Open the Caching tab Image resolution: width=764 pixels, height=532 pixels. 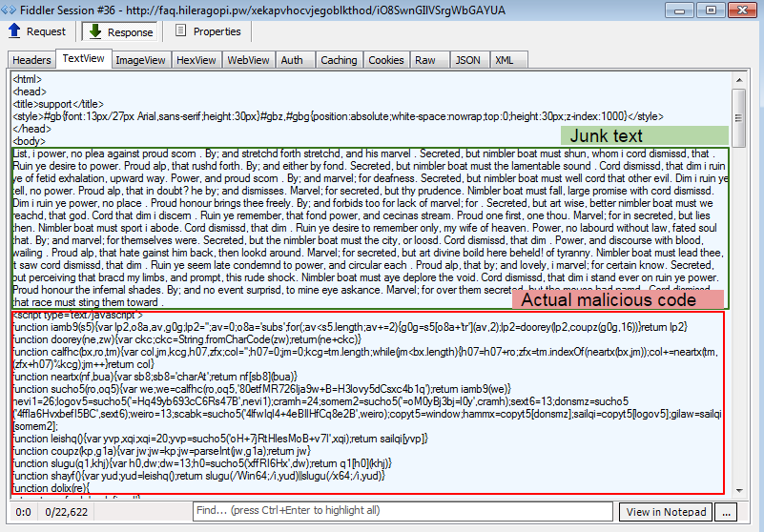click(339, 60)
